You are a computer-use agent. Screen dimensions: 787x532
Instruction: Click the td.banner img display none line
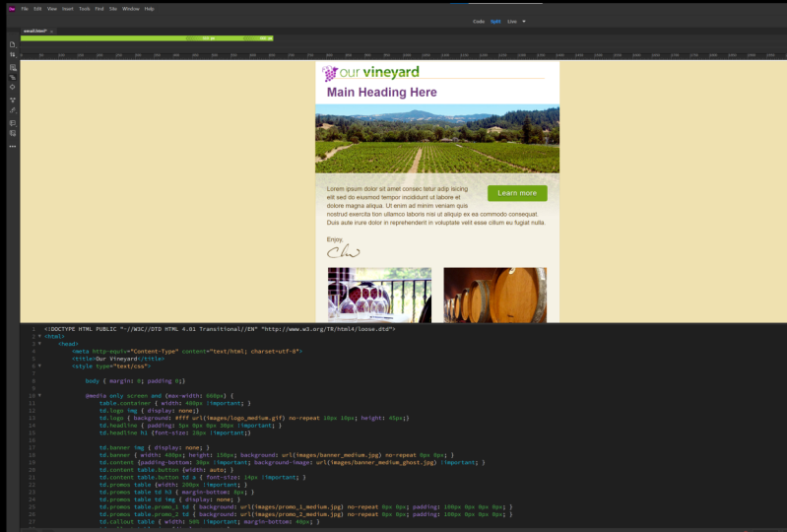pos(154,447)
